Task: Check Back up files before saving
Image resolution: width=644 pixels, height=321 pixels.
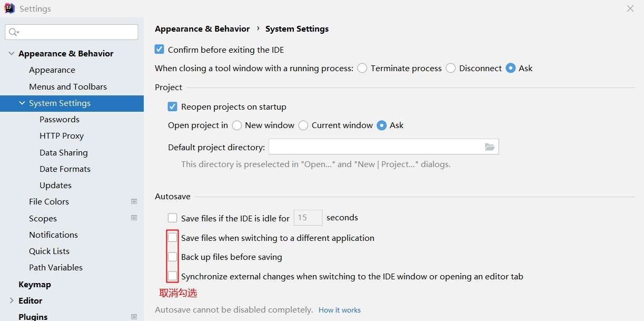Action: point(173,257)
